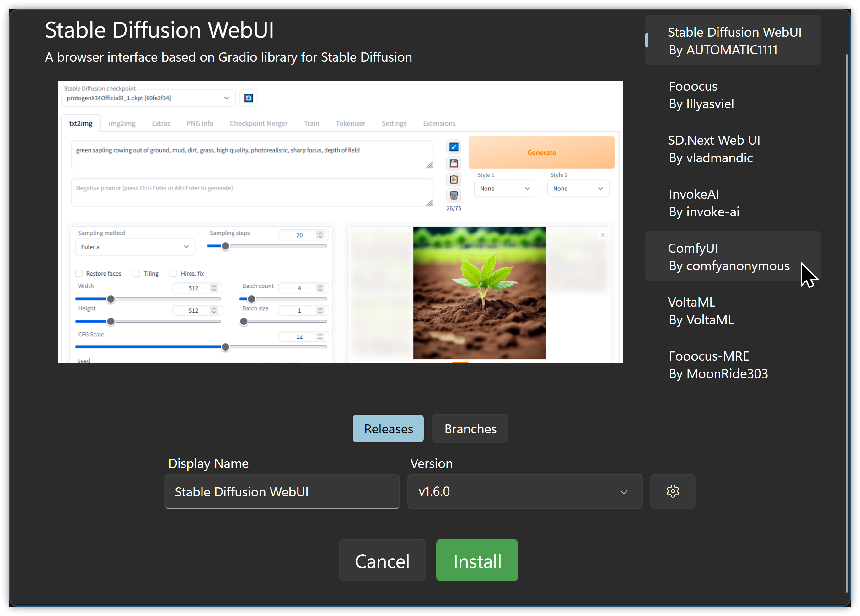The height and width of the screenshot is (616, 860).
Task: Click the gear icon beside Version dropdown
Action: [672, 491]
